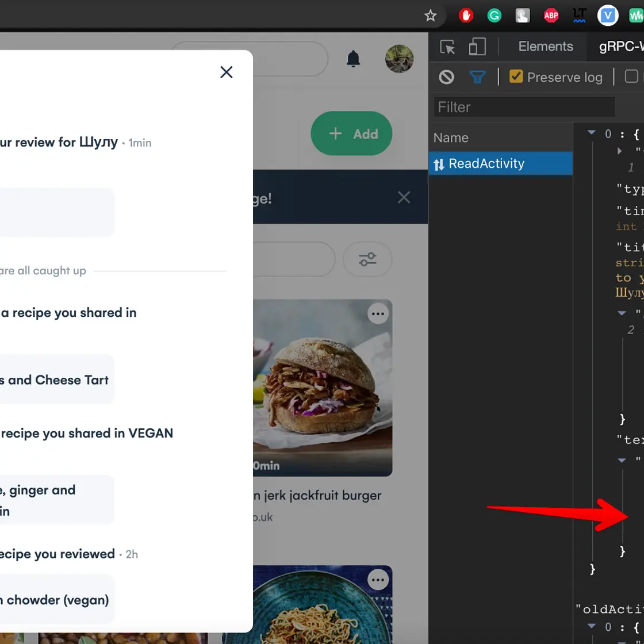Open the 'e, ginger and' recipe card
Image resolution: width=644 pixels, height=644 pixels.
[x=57, y=500]
